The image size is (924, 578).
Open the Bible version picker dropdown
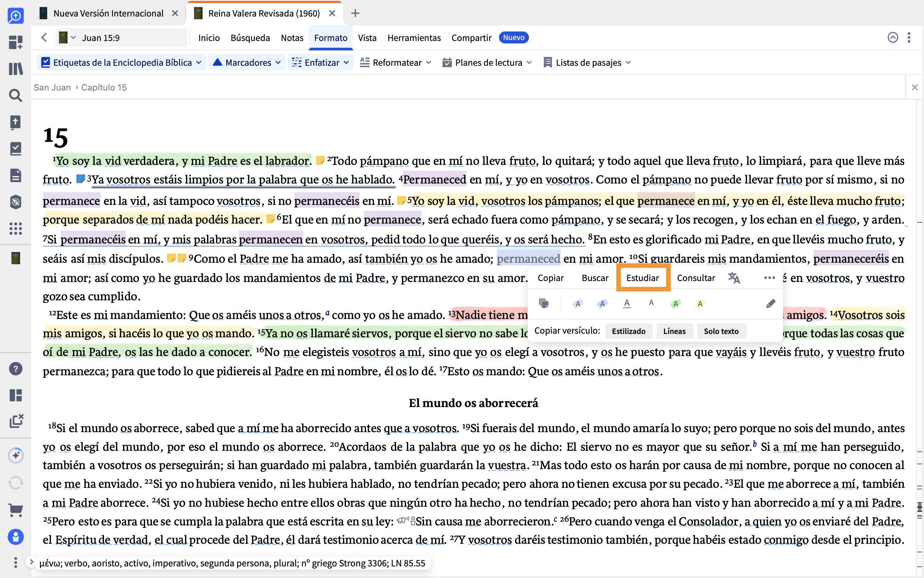point(67,37)
